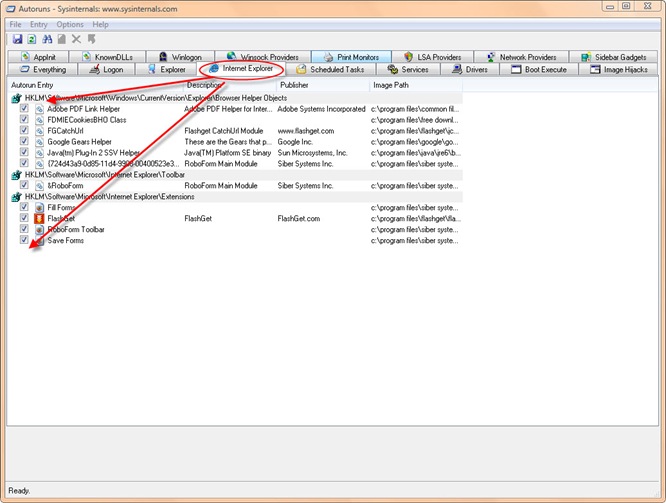Open the File menu

pos(15,25)
